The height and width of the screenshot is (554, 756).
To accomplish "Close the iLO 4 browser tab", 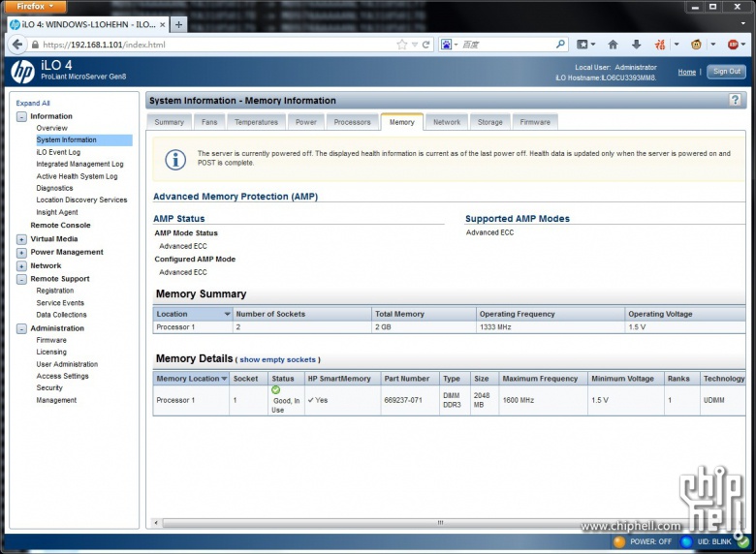I will (163, 24).
